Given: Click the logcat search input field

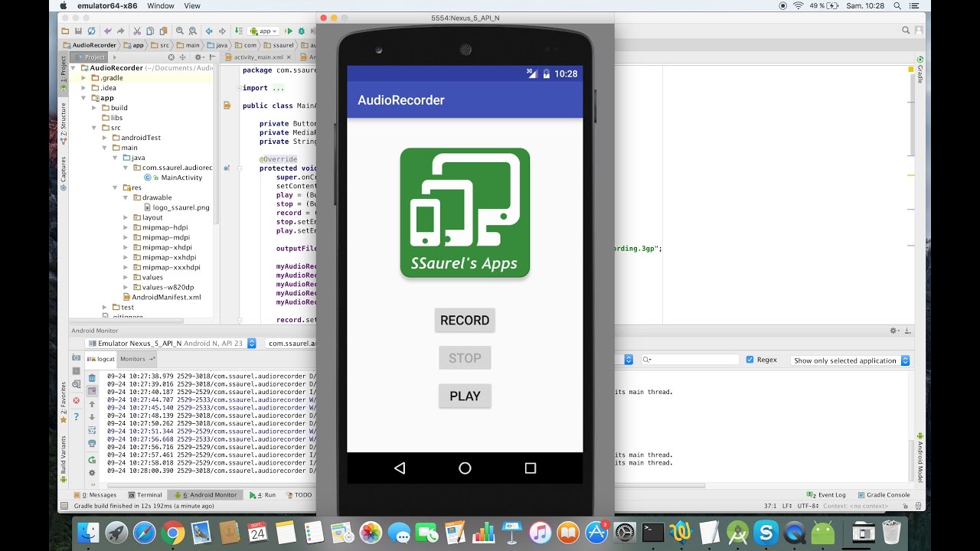Looking at the screenshot, I should tap(691, 360).
